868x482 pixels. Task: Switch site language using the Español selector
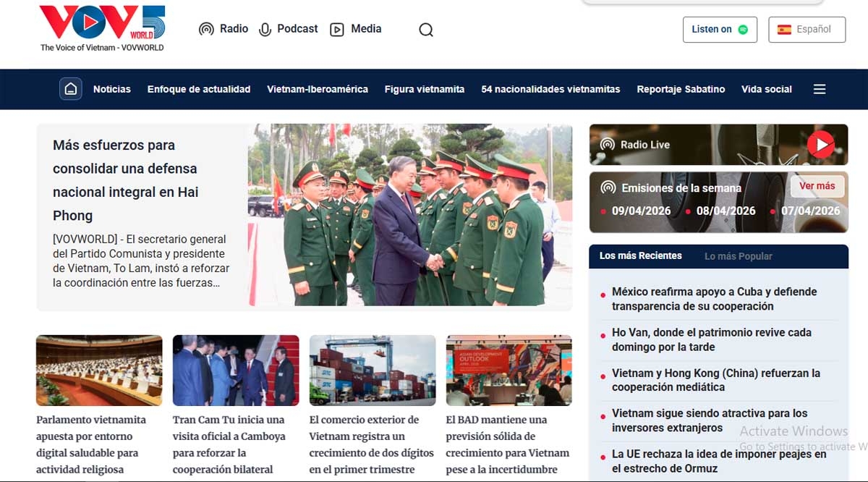coord(807,30)
